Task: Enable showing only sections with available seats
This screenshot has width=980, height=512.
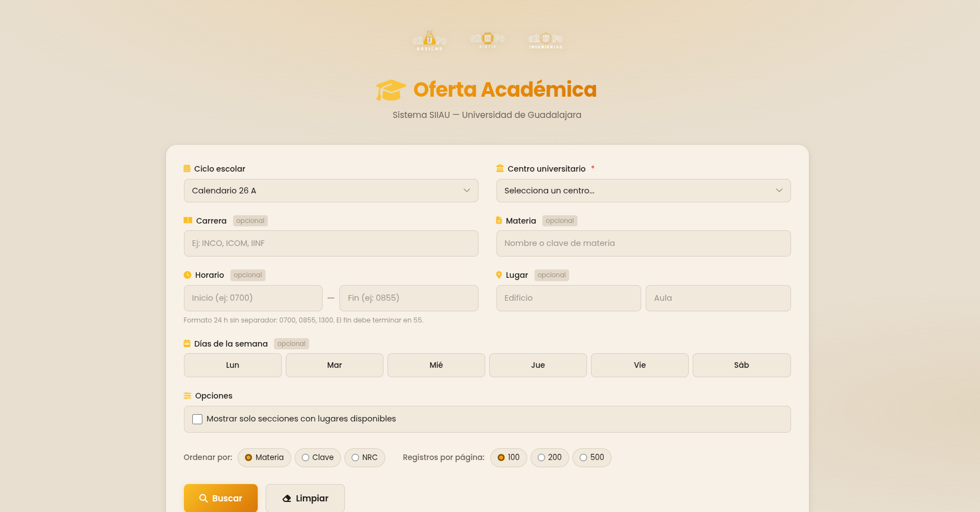Action: (x=197, y=419)
